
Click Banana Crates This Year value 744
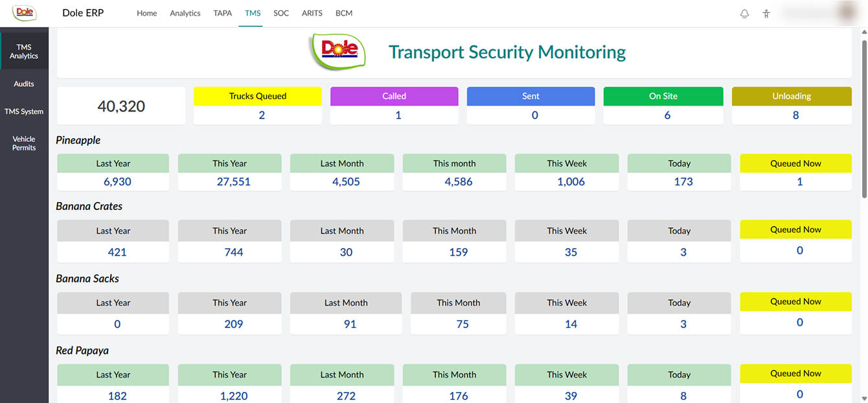coord(234,252)
